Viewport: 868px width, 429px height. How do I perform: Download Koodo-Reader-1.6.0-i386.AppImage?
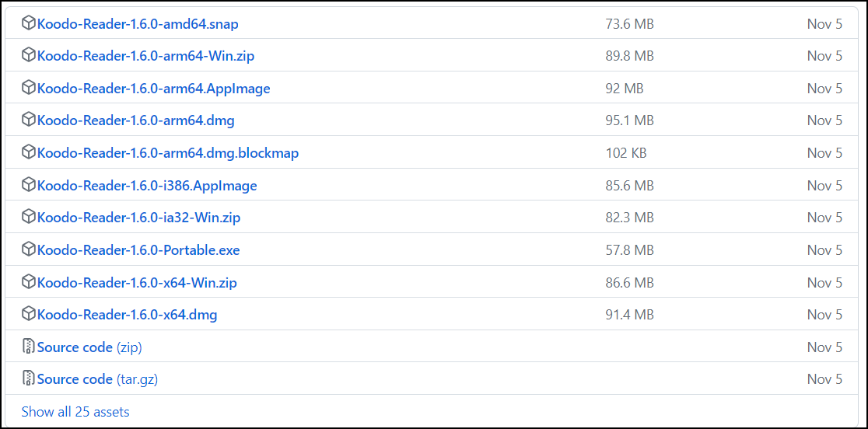click(x=147, y=186)
